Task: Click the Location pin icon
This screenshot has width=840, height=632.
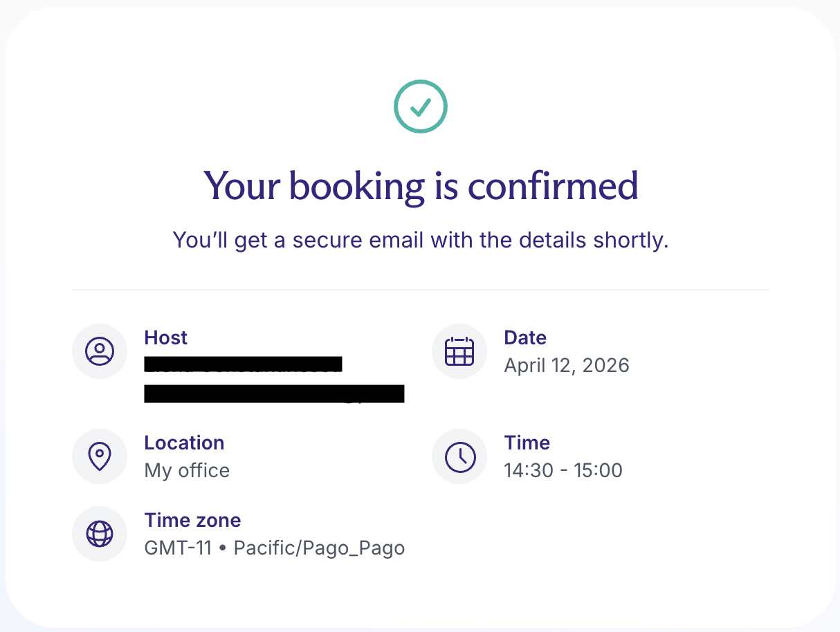Action: point(100,456)
